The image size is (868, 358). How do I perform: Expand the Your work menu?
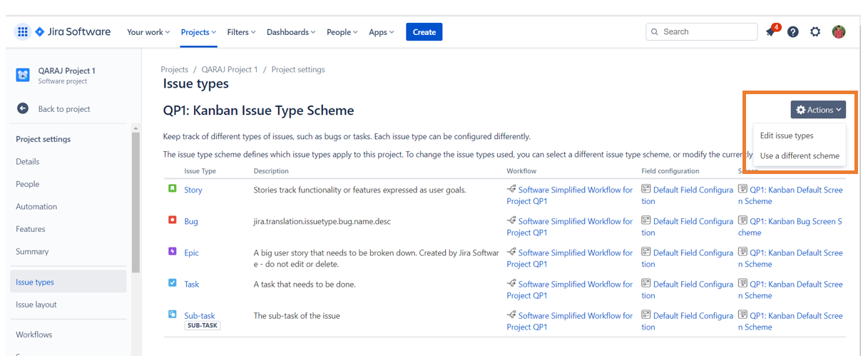tap(148, 32)
